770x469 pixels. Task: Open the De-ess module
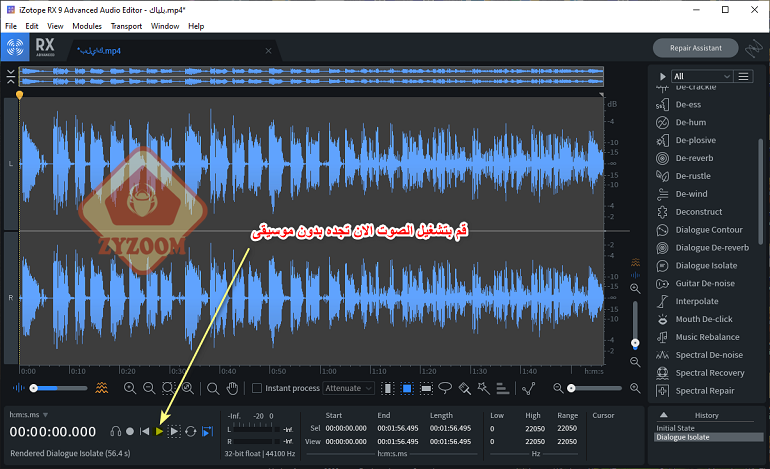pos(688,105)
